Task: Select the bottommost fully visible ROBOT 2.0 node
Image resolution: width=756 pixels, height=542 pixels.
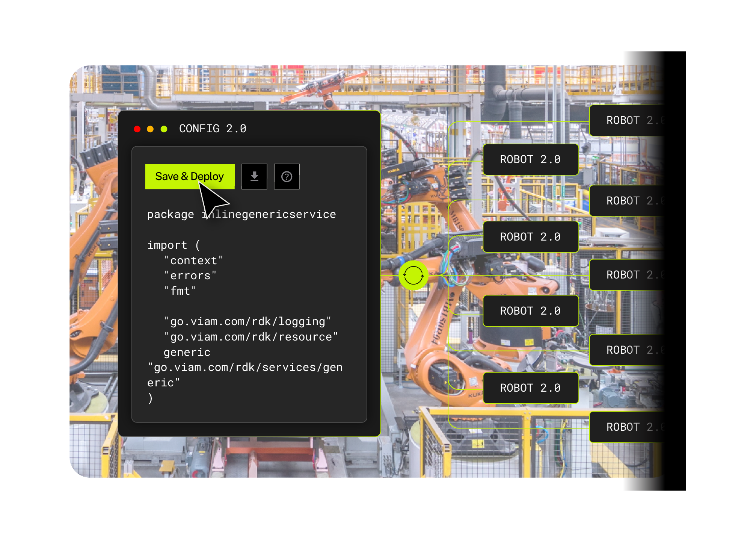Action: click(530, 388)
